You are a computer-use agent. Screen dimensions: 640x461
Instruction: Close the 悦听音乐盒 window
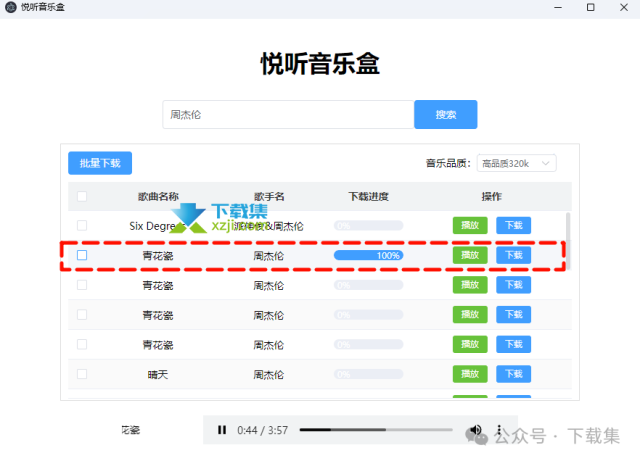tap(624, 7)
